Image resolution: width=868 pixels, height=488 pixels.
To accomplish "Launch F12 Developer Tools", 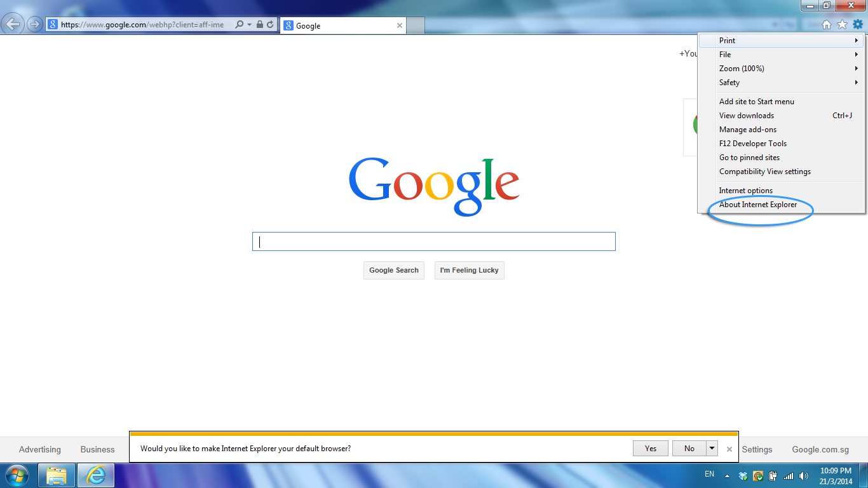I will [781, 143].
